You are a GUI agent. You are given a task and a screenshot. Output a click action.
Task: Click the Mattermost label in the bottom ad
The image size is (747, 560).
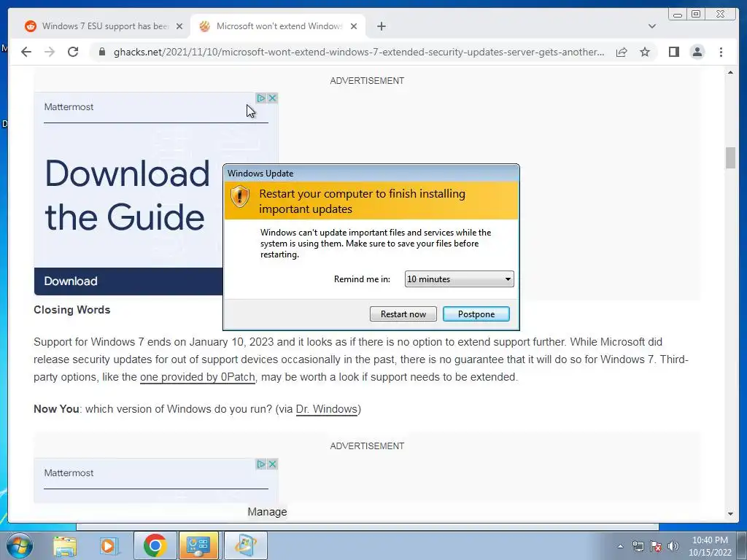click(69, 472)
